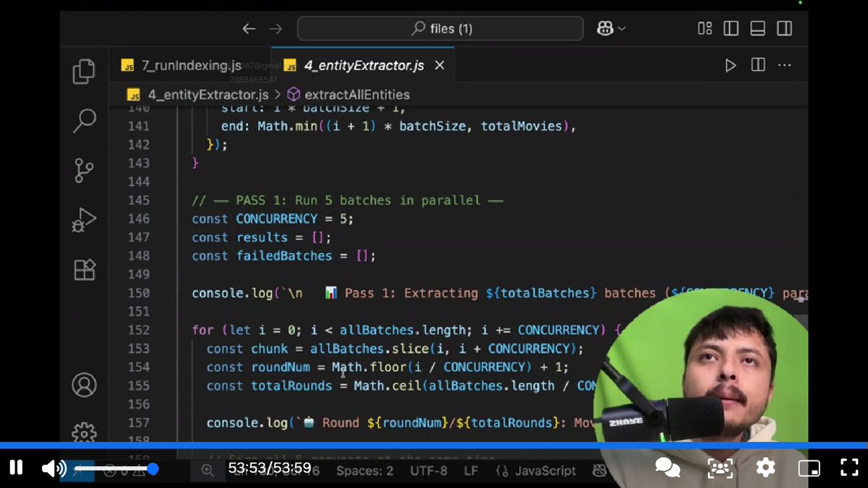
Task: Open the Source Control branch icon
Action: pos(84,171)
